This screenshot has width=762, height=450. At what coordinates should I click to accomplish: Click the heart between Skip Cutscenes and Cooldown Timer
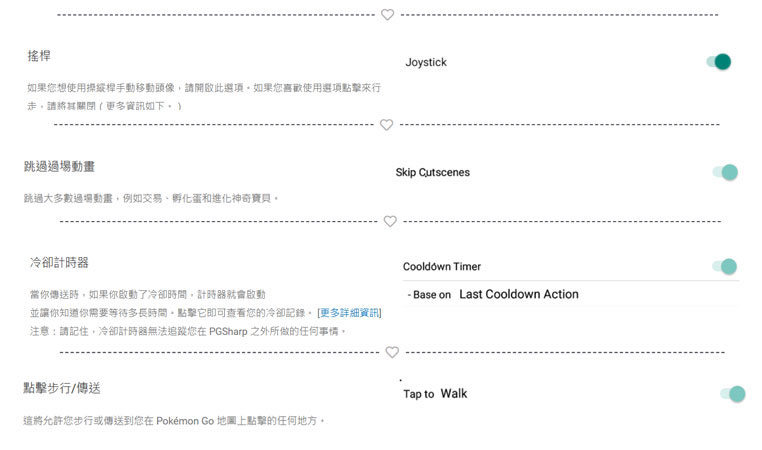(x=390, y=221)
